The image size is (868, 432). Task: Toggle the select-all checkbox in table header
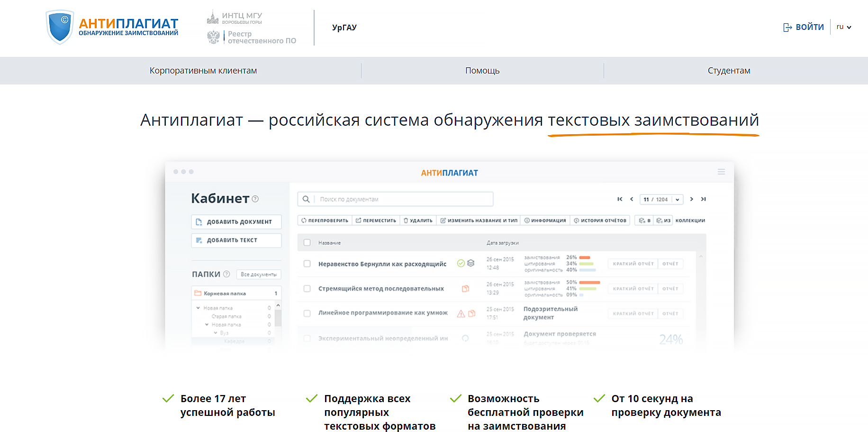(307, 243)
